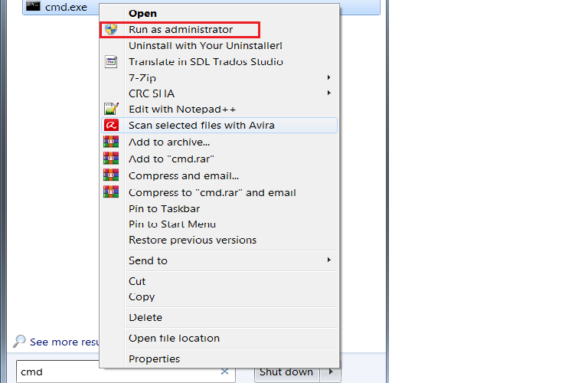Select Open file location

tap(174, 338)
